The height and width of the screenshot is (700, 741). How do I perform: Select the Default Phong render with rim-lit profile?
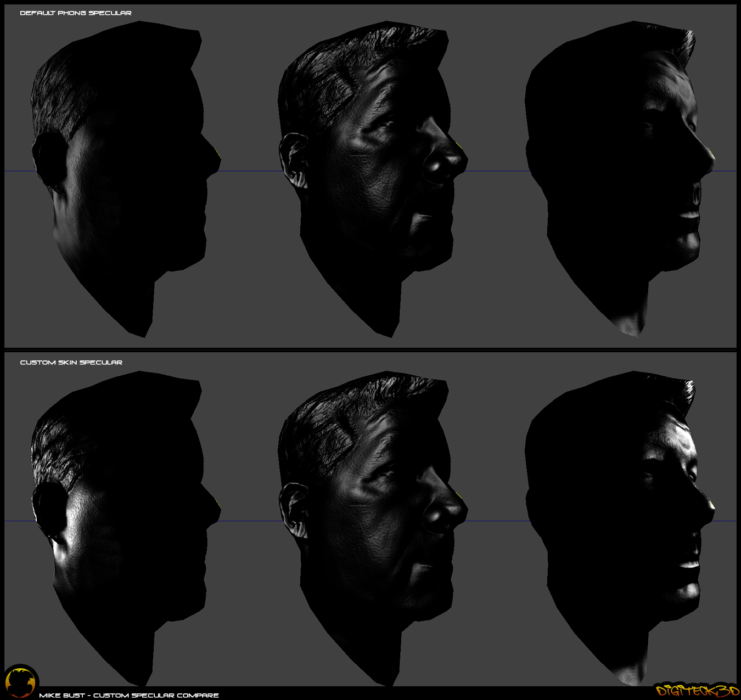pyautogui.click(x=620, y=179)
